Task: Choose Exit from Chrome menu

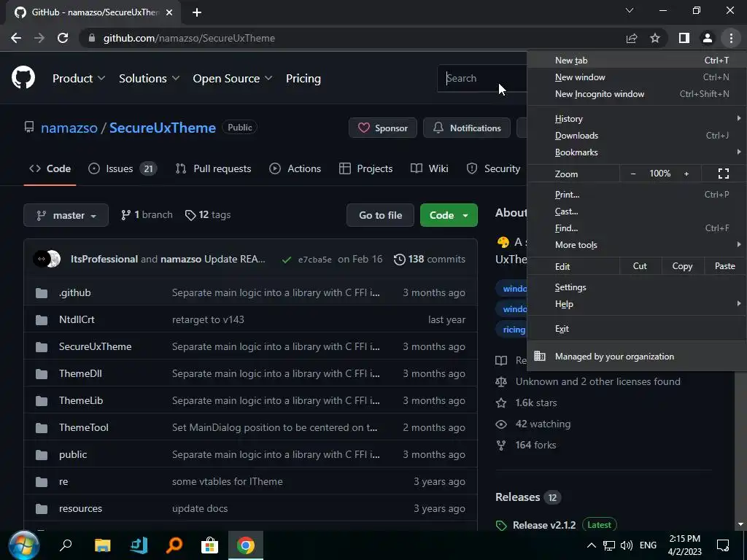Action: 637,329
